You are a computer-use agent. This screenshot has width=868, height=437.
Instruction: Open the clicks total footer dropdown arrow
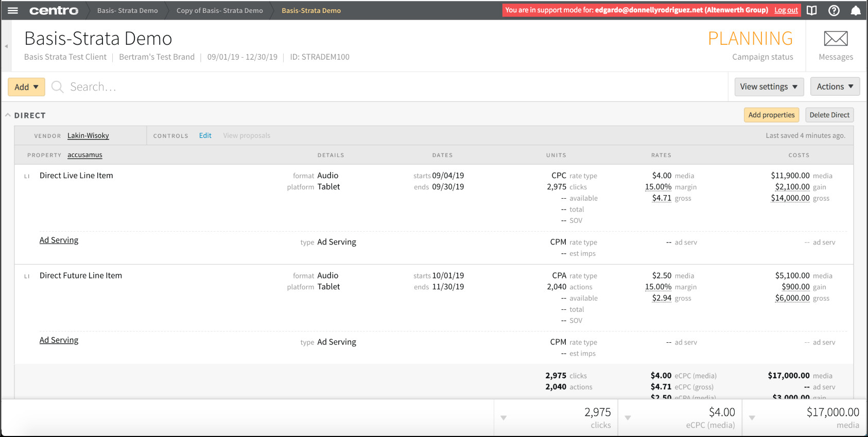(x=504, y=418)
